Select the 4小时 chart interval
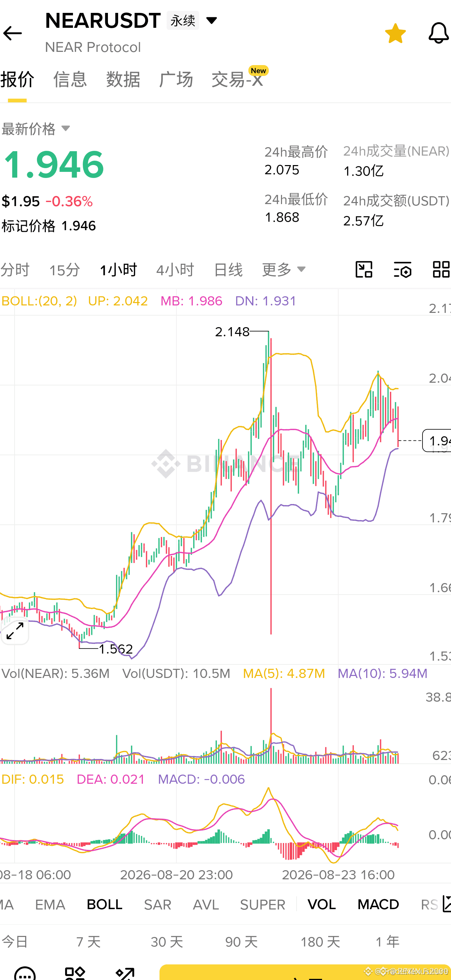 tap(175, 270)
